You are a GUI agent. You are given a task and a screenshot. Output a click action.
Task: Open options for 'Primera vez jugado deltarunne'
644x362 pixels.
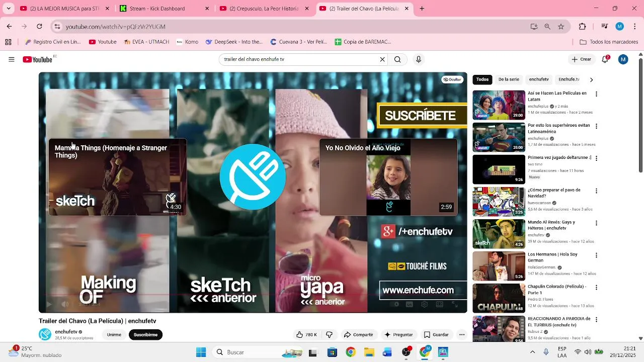tap(596, 158)
